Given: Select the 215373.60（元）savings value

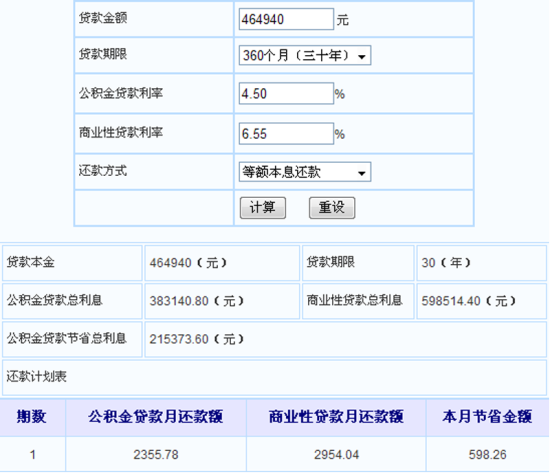Looking at the screenshot, I should (197, 339).
